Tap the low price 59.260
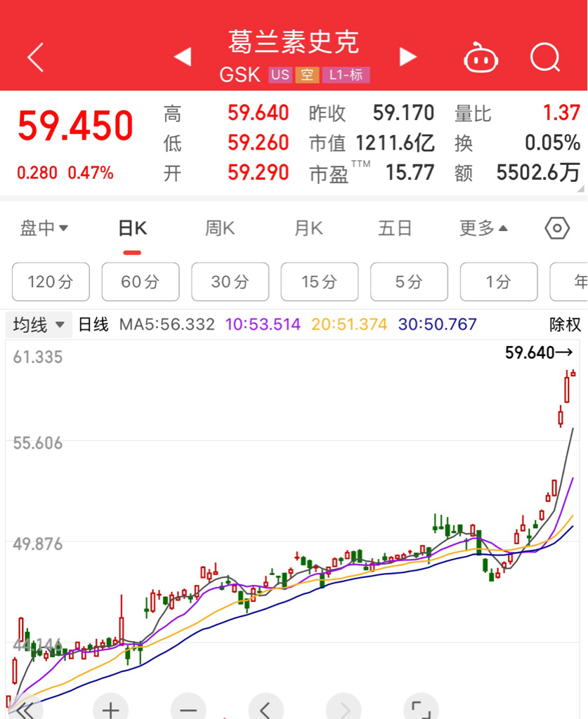The height and width of the screenshot is (719, 588). (x=259, y=143)
